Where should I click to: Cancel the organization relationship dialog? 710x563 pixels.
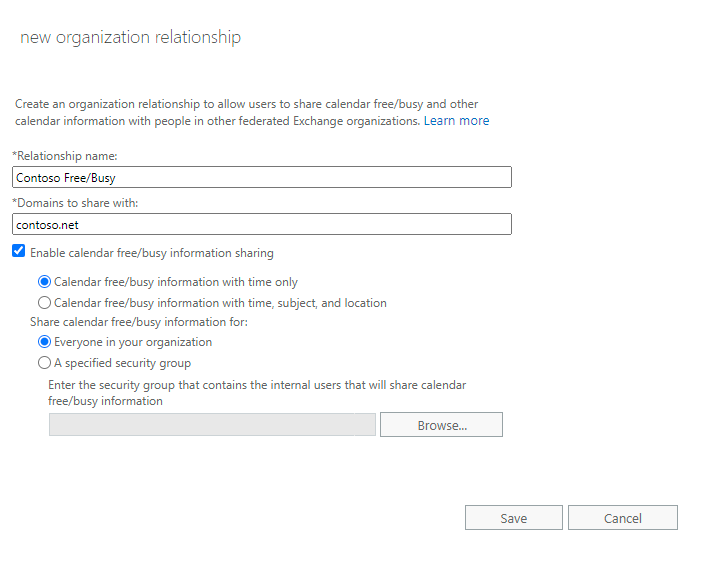[x=623, y=518]
